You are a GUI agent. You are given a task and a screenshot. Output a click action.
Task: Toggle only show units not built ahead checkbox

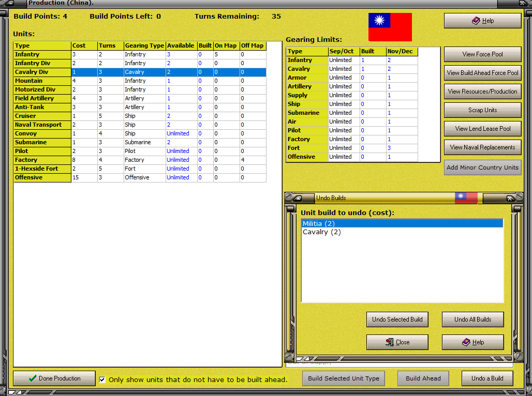[102, 380]
